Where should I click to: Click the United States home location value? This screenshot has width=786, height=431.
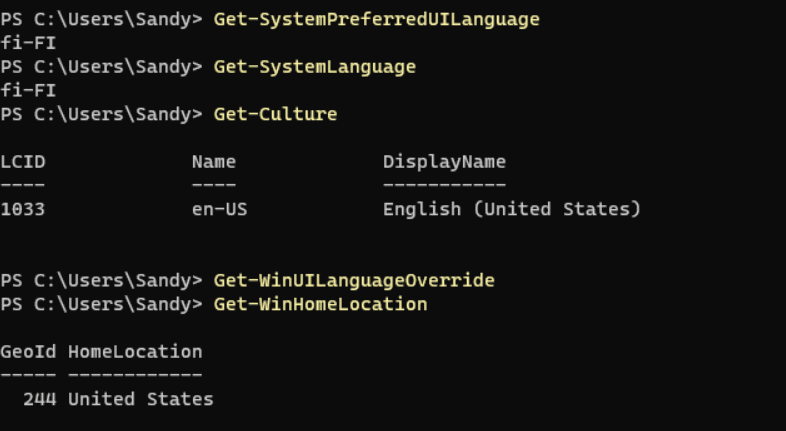(x=141, y=399)
